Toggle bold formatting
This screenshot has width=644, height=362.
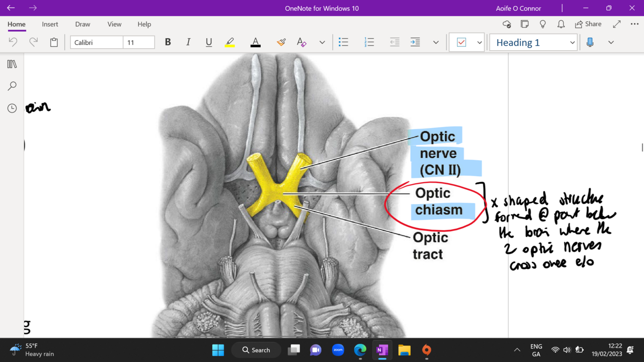point(168,42)
